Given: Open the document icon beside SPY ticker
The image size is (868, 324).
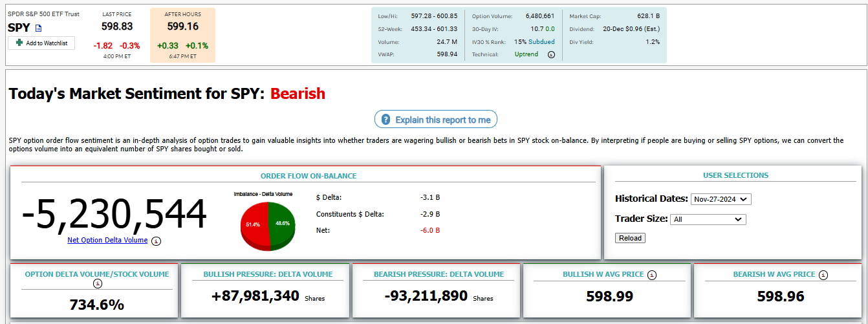Looking at the screenshot, I should [38, 28].
